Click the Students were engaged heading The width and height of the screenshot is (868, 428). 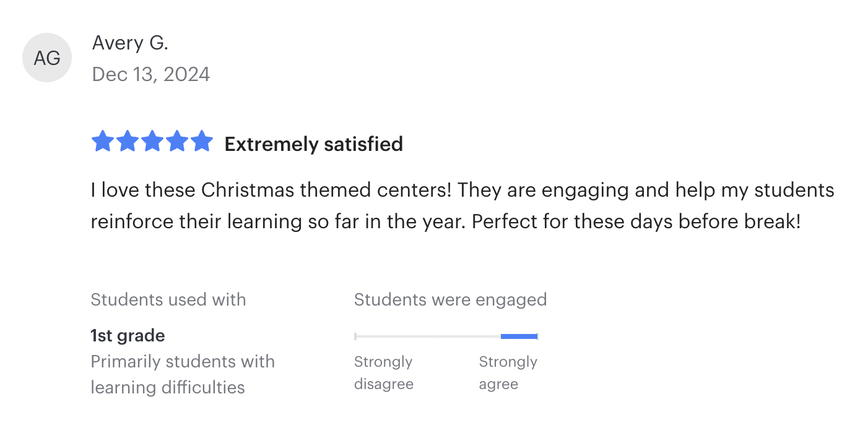450,300
